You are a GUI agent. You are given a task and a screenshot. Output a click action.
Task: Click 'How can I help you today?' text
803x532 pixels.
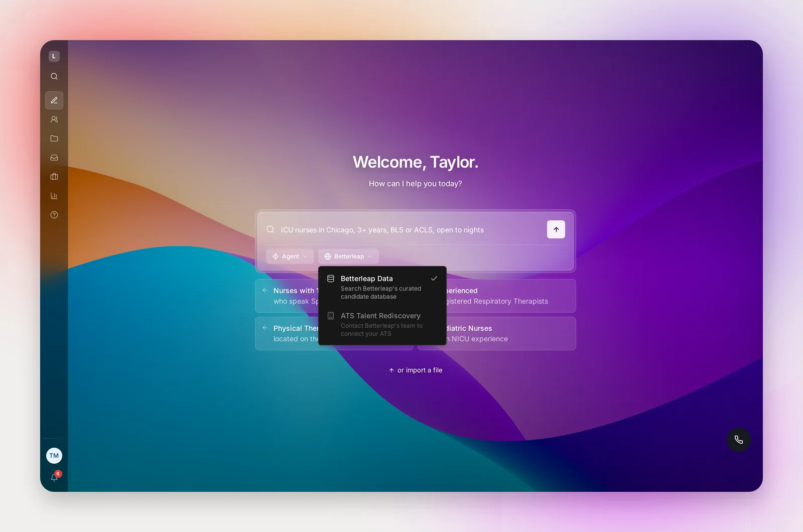tap(416, 184)
